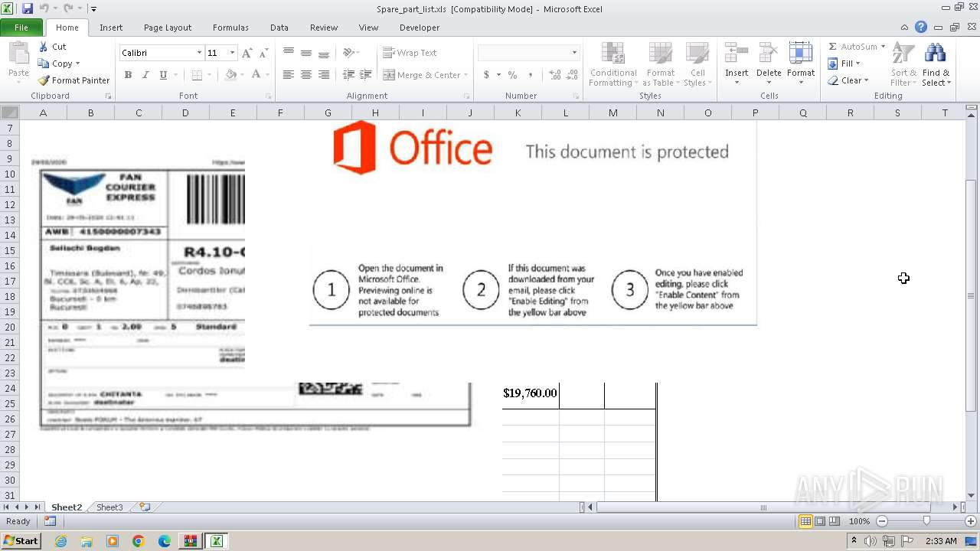Click the Insert Worksheet tab icon

pyautogui.click(x=144, y=507)
